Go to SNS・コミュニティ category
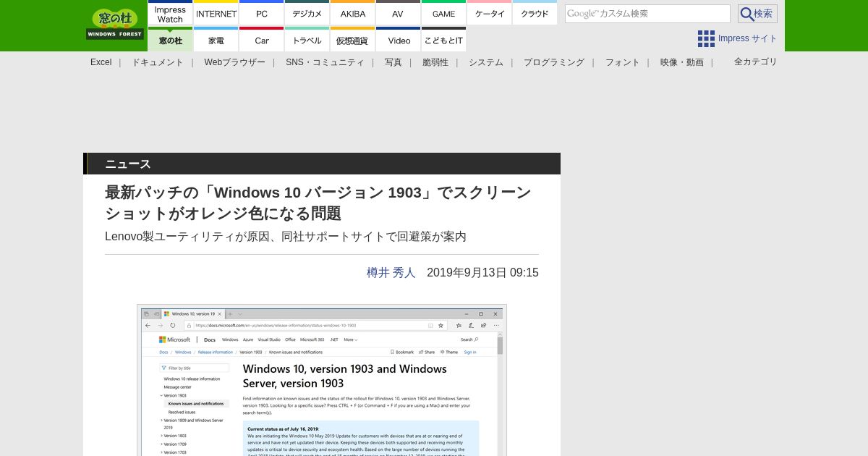868x456 pixels. click(325, 62)
